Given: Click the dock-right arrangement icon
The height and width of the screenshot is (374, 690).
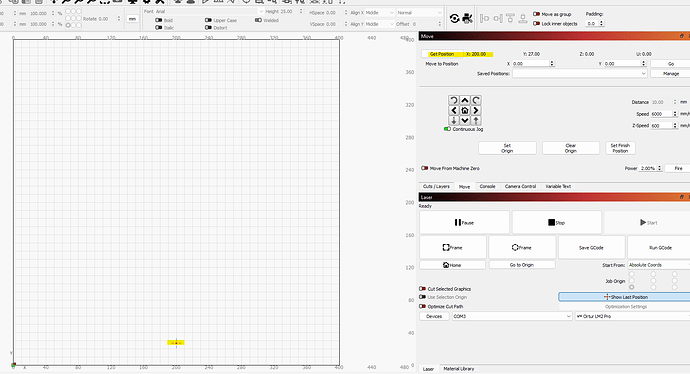Looking at the screenshot, I should (498, 18).
